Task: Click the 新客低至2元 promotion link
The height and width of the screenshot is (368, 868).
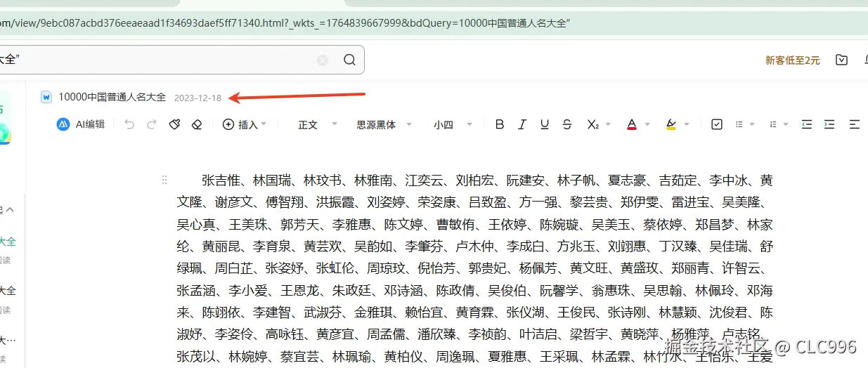Action: [x=793, y=60]
